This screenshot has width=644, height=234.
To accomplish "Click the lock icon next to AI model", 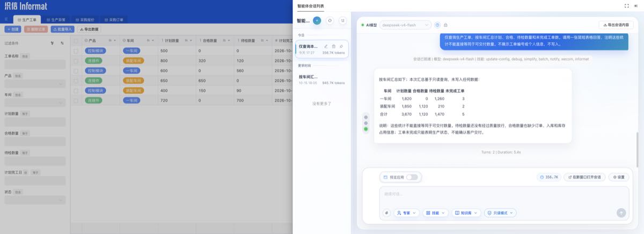I will point(445,25).
